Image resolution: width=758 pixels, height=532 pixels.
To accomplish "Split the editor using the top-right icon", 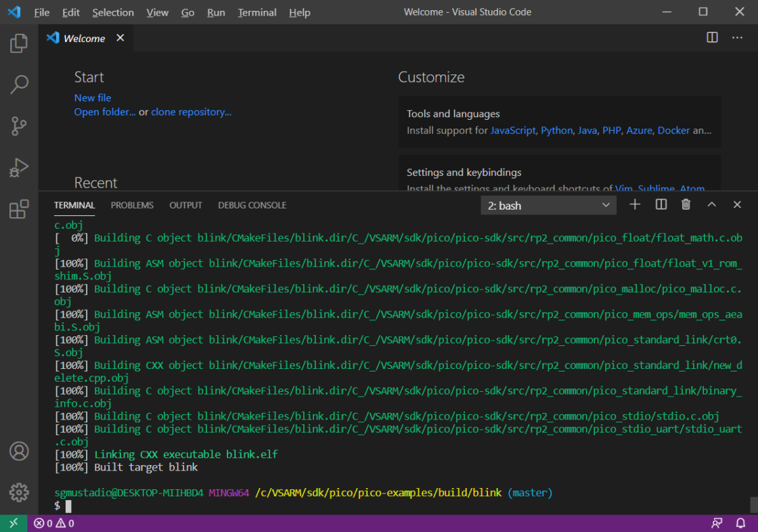I will 712,37.
